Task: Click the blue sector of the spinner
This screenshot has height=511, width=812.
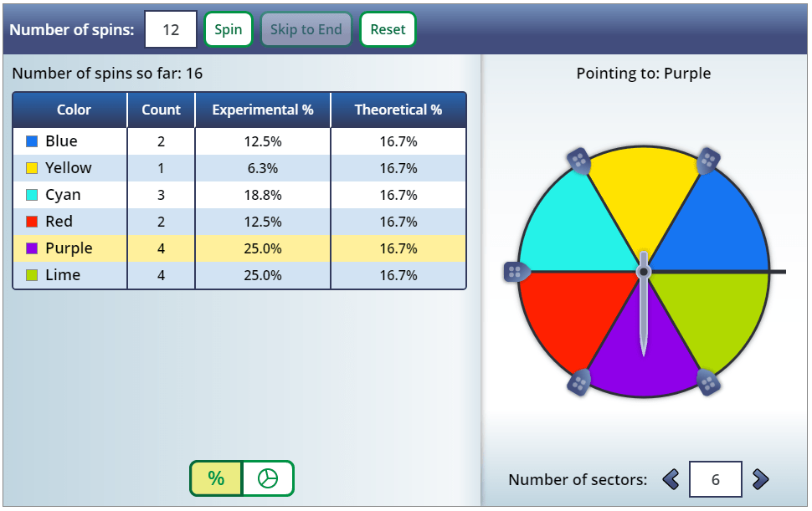Action: coord(717,227)
